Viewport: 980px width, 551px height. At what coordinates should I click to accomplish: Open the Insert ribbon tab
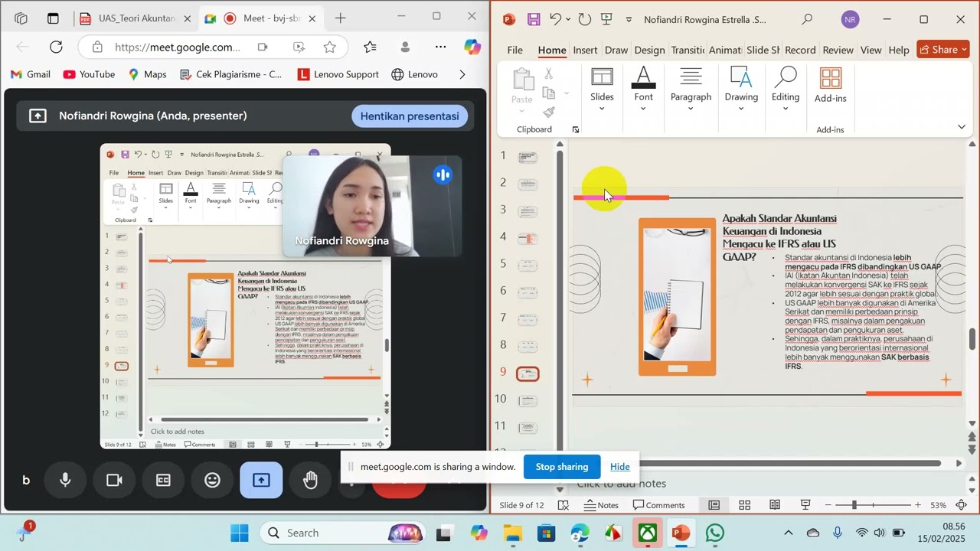tap(585, 50)
